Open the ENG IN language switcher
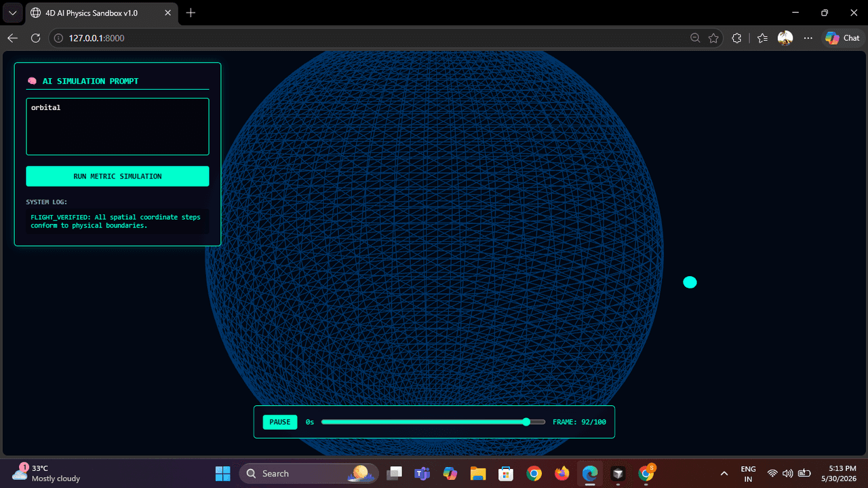868x488 pixels. tap(749, 474)
